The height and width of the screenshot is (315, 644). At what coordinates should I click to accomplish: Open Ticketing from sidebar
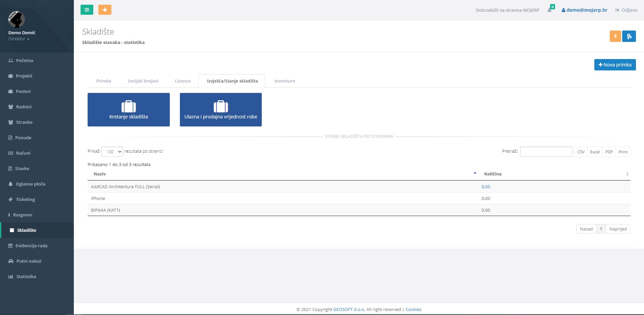(37, 199)
